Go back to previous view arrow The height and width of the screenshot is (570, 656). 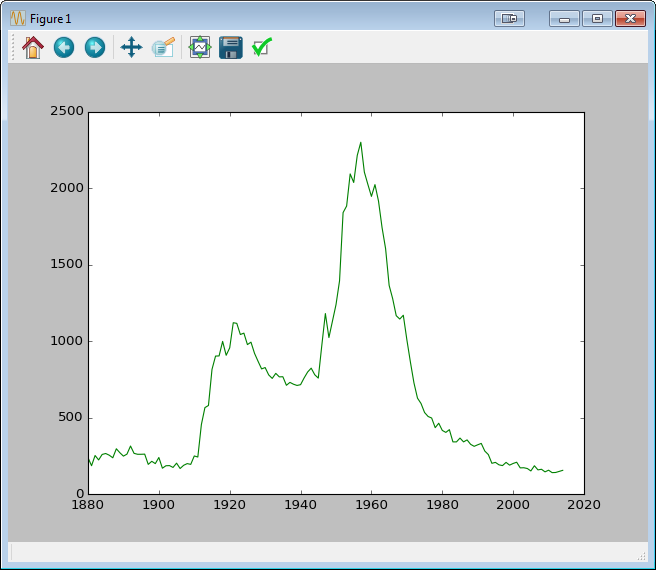click(x=64, y=47)
